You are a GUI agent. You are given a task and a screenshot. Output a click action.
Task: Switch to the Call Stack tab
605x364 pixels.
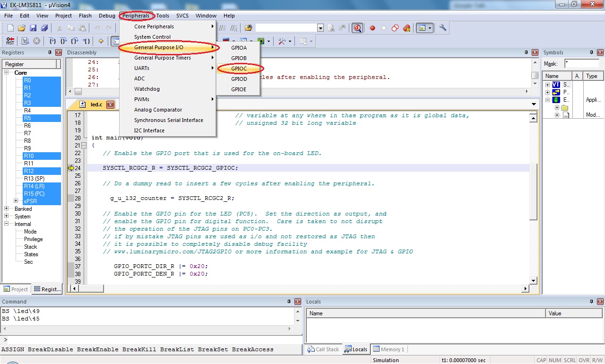(323, 349)
